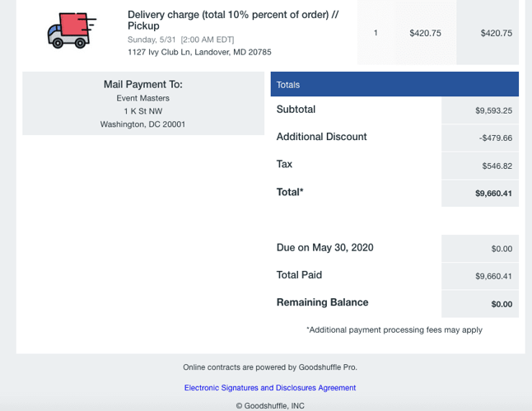
Task: Click the Due on May 30, 2020 label
Action: [x=325, y=247]
